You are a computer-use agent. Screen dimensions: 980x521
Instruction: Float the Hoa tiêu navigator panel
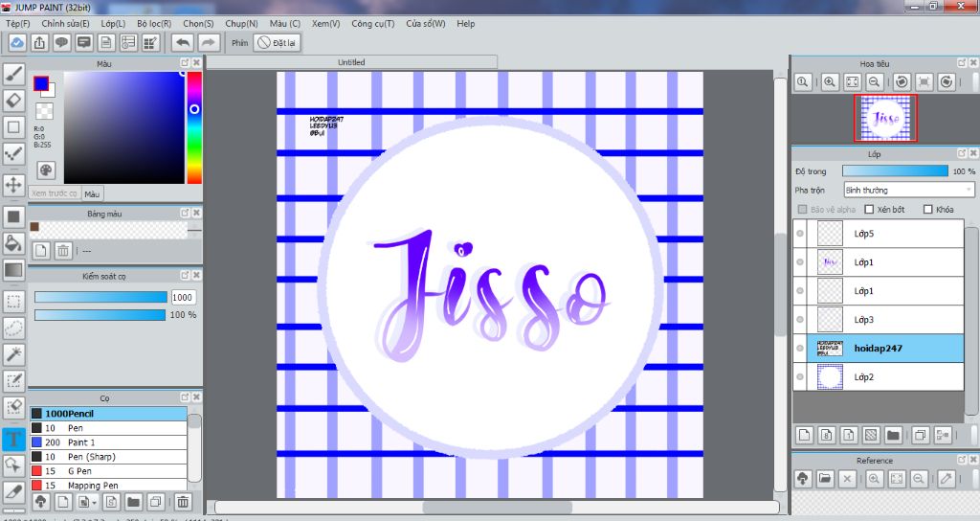(x=962, y=62)
